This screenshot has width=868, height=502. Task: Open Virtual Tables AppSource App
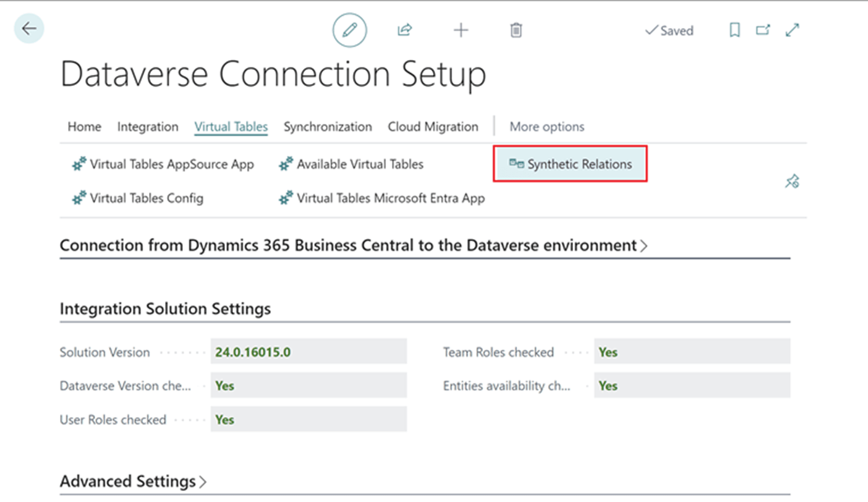(x=163, y=164)
